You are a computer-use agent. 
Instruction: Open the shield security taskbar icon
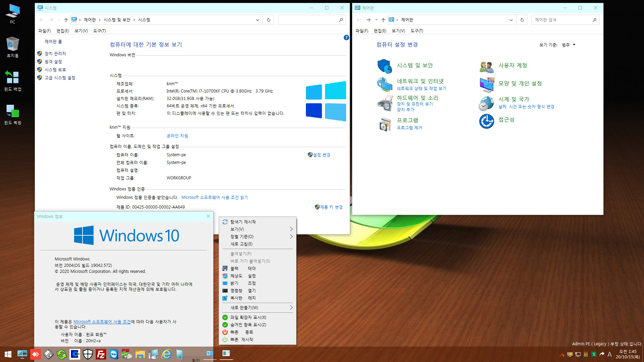tap(88, 354)
